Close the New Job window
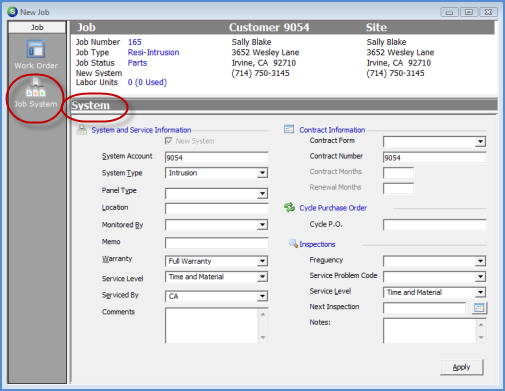The height and width of the screenshot is (391, 505). click(488, 12)
